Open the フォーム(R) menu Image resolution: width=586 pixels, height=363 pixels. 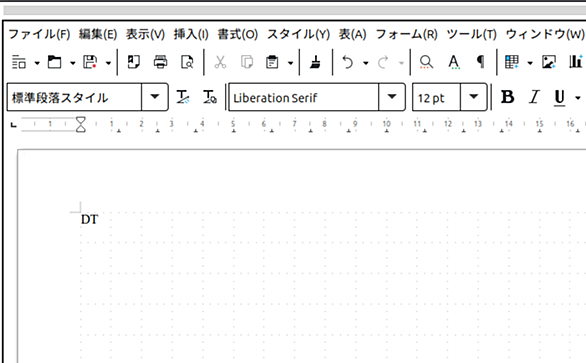pyautogui.click(x=406, y=34)
